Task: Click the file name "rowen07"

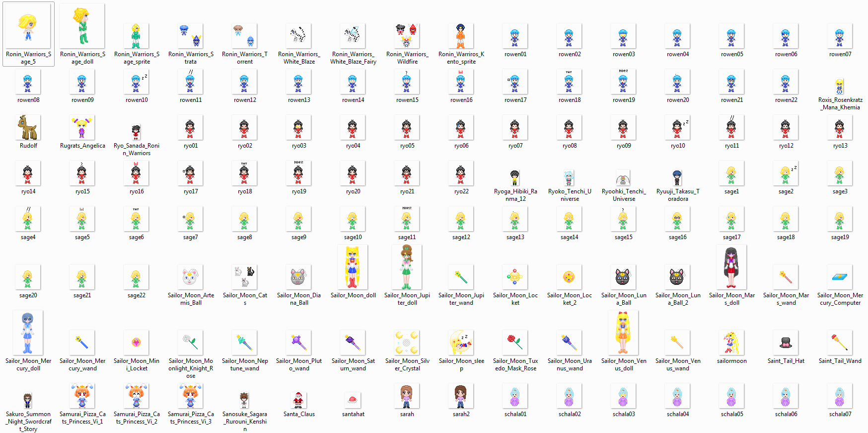Action: pyautogui.click(x=840, y=54)
